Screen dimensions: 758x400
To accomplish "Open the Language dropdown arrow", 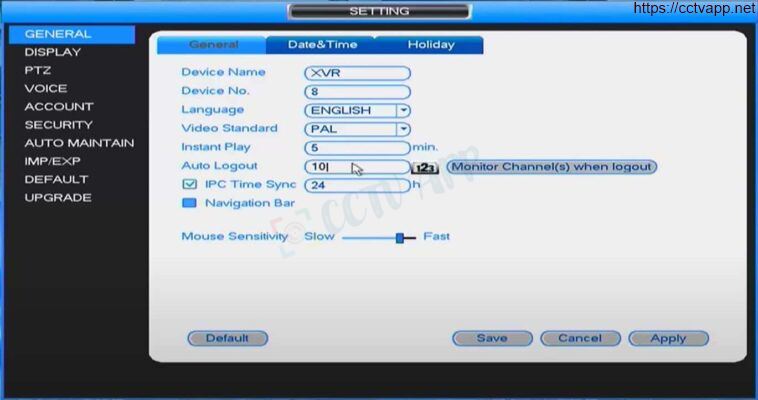I will [403, 110].
